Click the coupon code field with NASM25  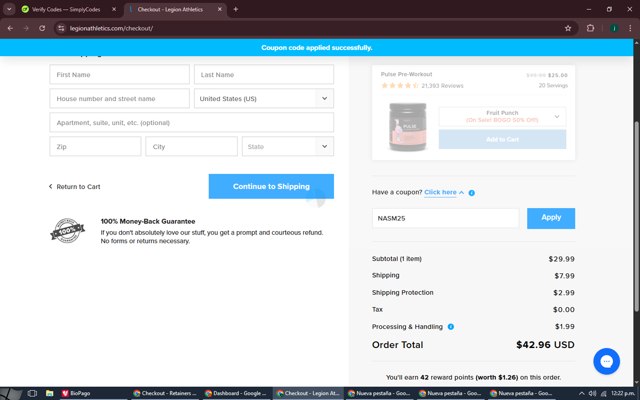(x=445, y=218)
